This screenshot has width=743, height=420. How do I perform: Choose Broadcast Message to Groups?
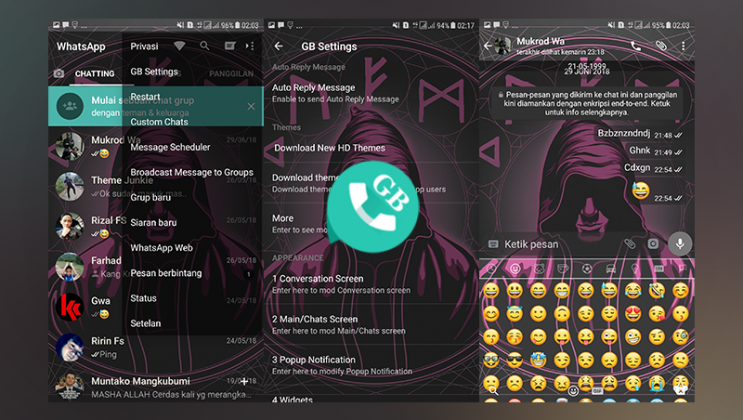tap(191, 172)
